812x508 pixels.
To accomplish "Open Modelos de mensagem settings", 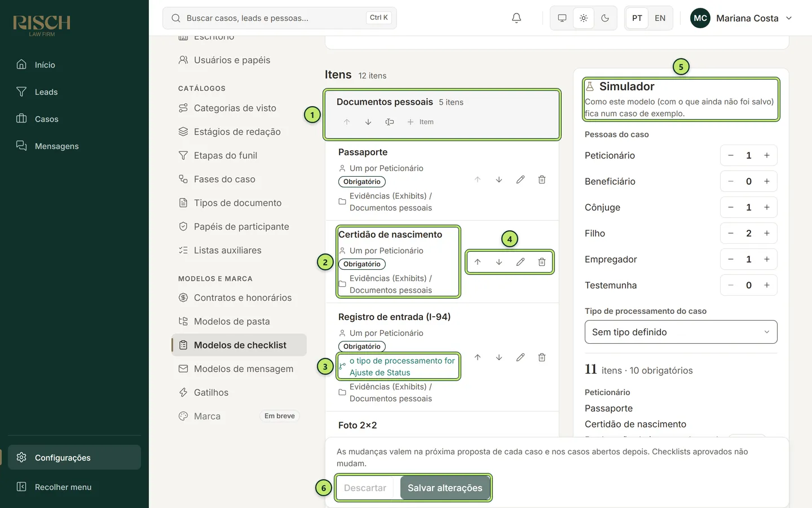I will tap(239, 369).
